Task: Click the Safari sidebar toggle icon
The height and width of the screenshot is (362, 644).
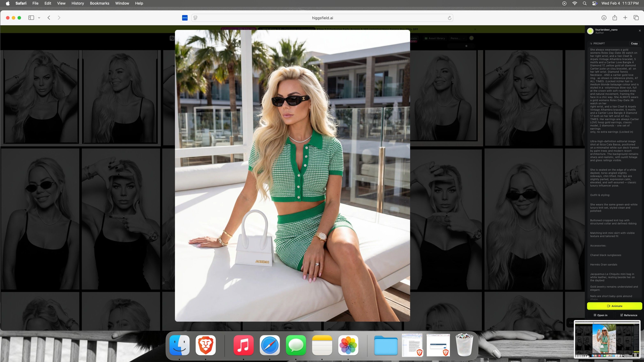Action: tap(31, 18)
